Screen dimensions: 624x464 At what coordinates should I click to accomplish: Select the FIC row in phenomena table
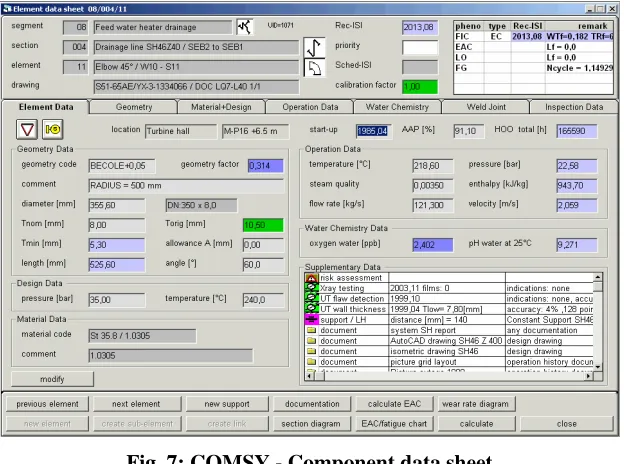tap(533, 37)
